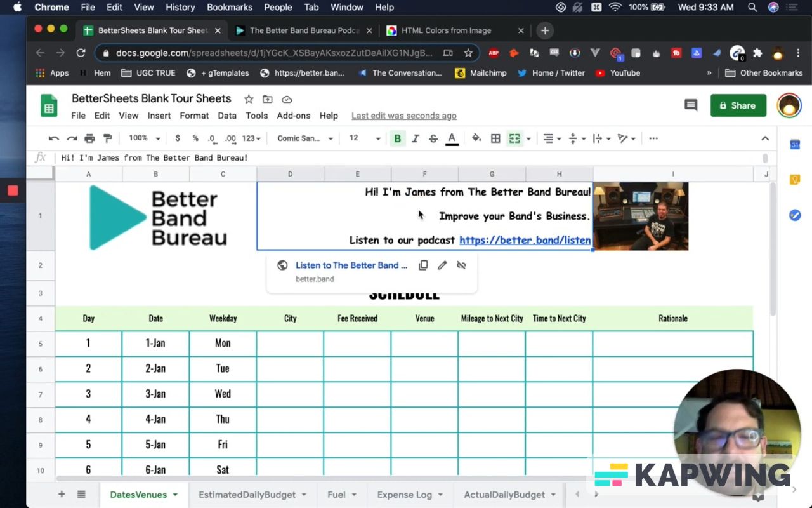Screen dimensions: 812x508
Task: Open the more number formats 123 dropdown
Action: point(252,138)
